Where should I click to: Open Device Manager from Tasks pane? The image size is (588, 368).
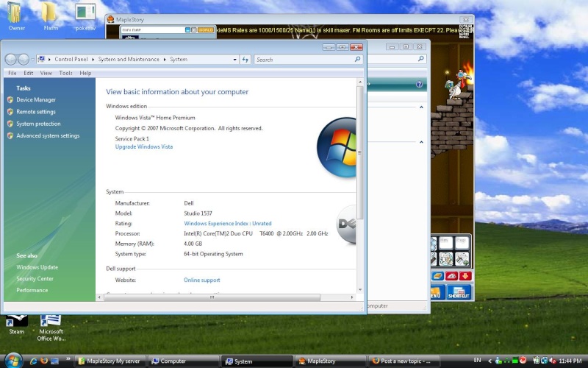pos(36,99)
